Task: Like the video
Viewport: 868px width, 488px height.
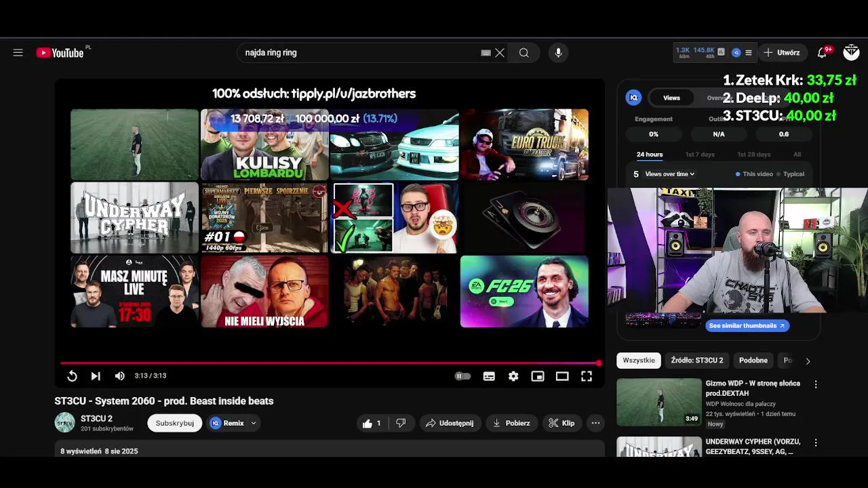Action: (x=372, y=423)
